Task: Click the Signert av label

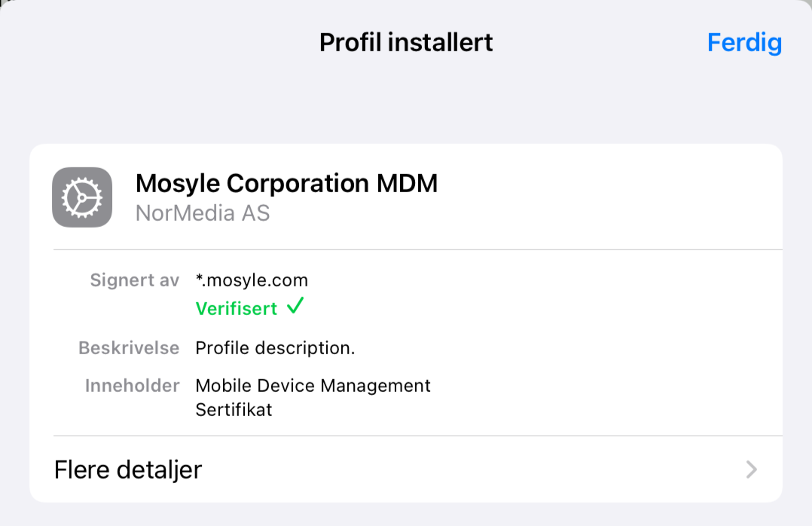Action: 135,280
